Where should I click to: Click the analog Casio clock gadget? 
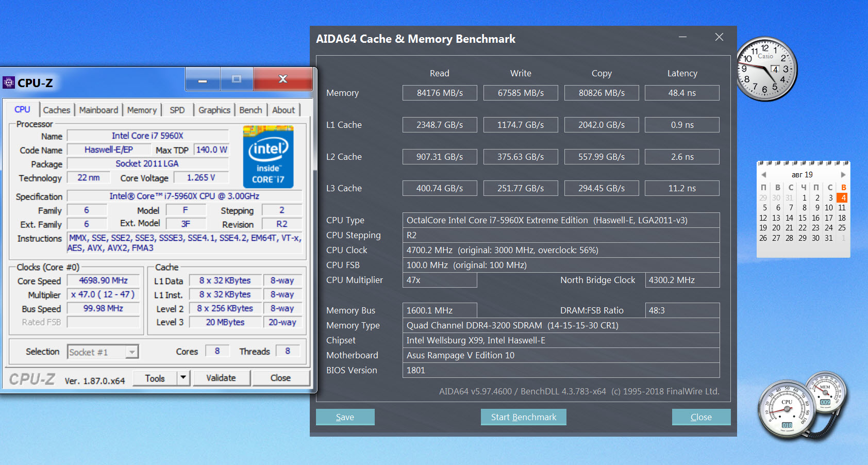766,69
